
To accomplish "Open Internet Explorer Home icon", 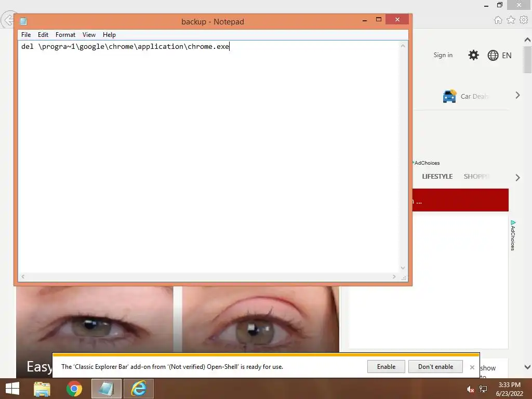I will coord(498,20).
